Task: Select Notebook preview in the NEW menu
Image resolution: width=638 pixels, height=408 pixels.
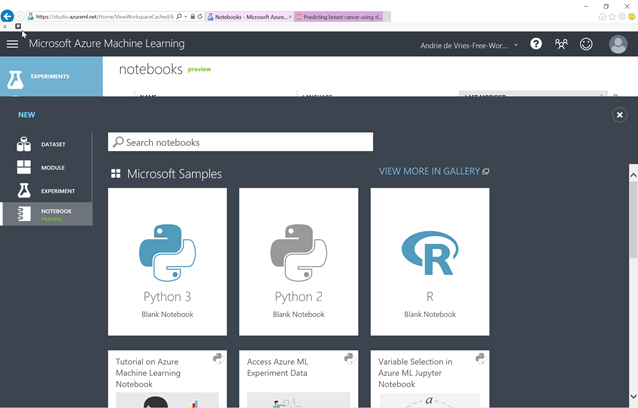Action: (x=46, y=214)
